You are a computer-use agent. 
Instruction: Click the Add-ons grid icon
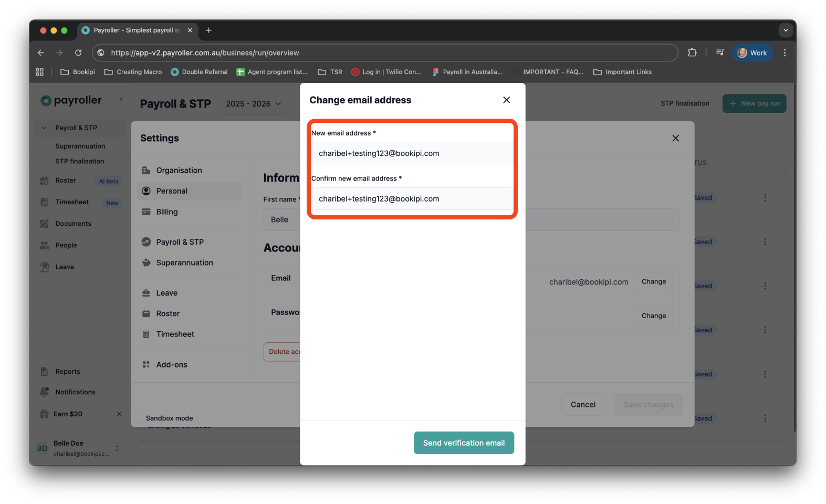coord(146,364)
